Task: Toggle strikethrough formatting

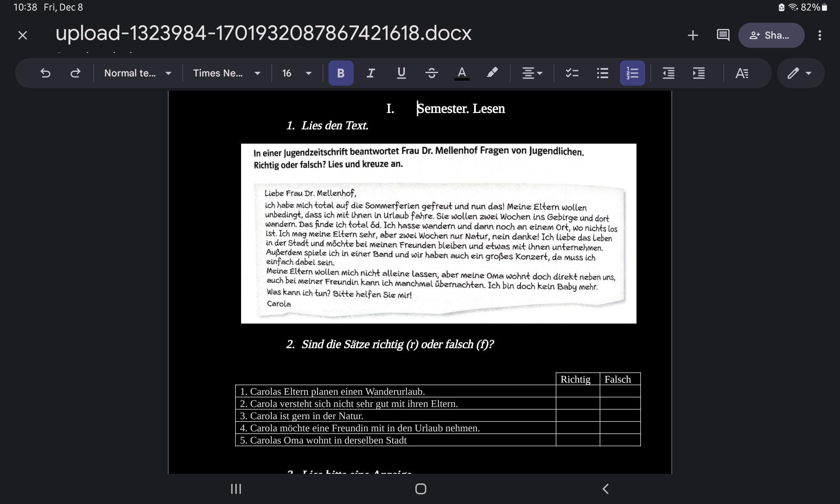Action: point(431,73)
